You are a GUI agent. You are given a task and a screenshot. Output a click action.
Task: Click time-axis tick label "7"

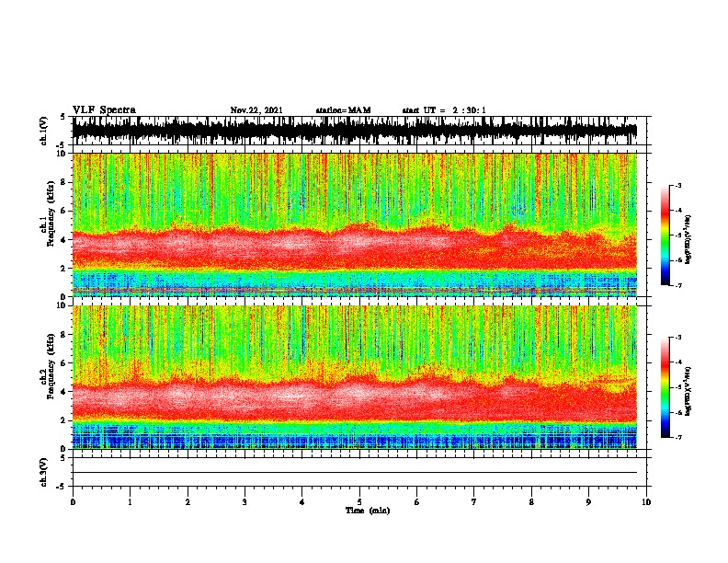pos(474,502)
